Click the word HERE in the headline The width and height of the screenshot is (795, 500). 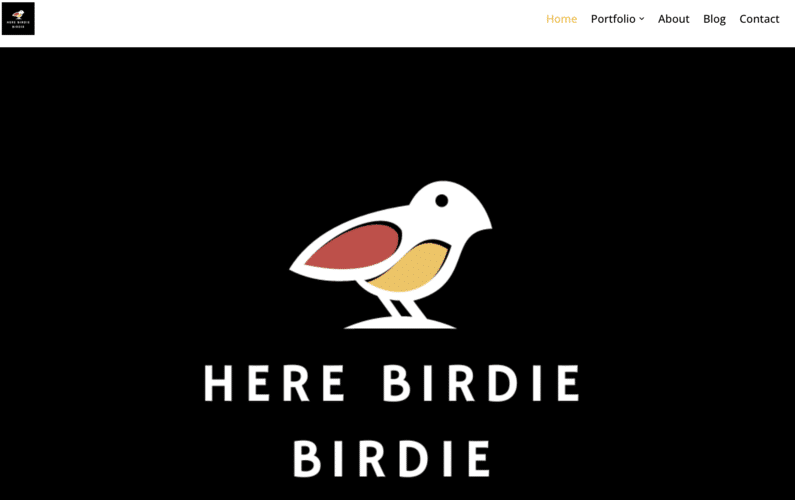[274, 383]
